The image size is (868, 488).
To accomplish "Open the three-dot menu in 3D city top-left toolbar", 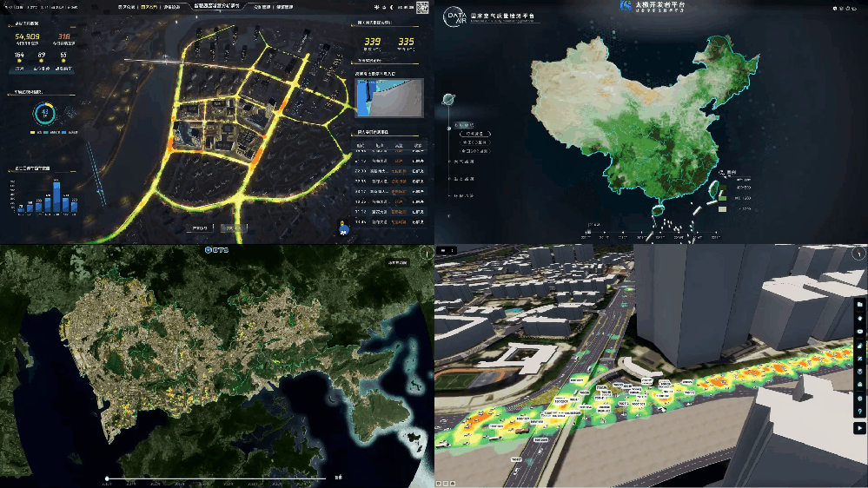I will [x=452, y=251].
